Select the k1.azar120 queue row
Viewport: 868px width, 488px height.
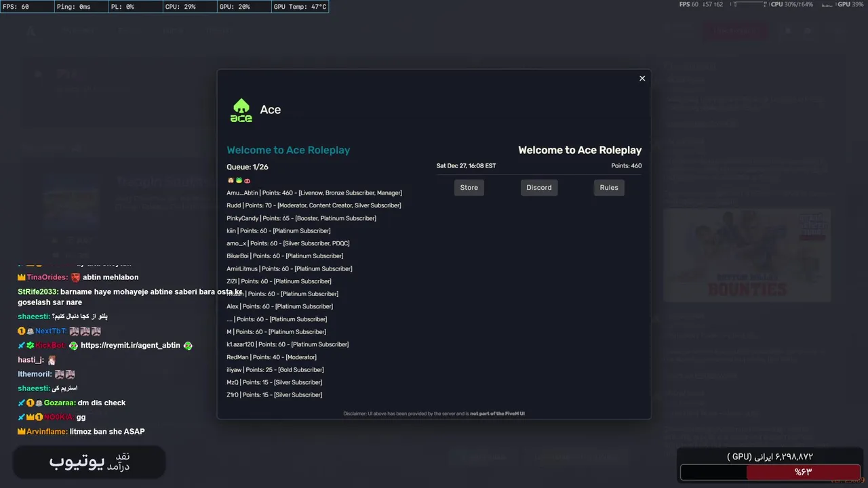click(288, 344)
